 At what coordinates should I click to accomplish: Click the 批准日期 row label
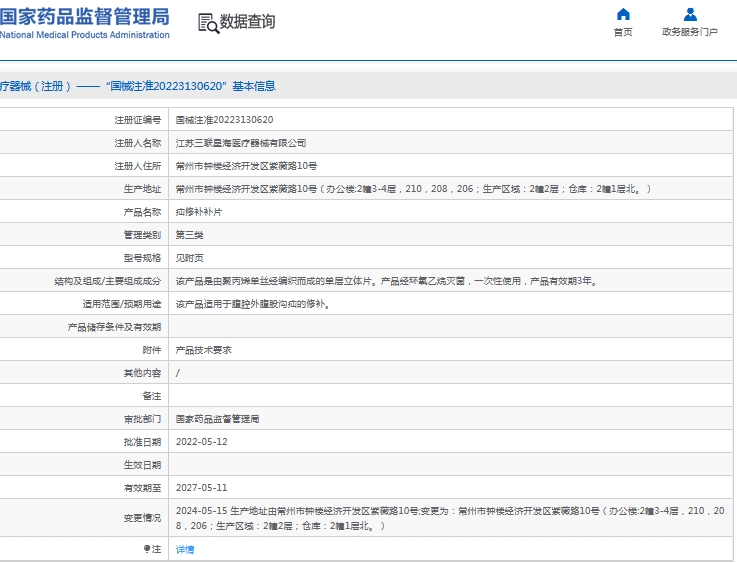pyautogui.click(x=142, y=442)
